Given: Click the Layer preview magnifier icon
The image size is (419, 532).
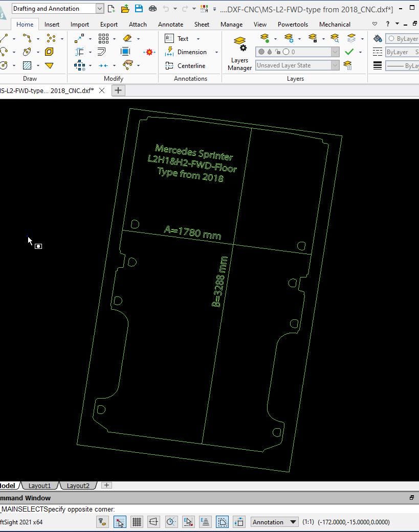Looking at the screenshot, I should (x=335, y=38).
